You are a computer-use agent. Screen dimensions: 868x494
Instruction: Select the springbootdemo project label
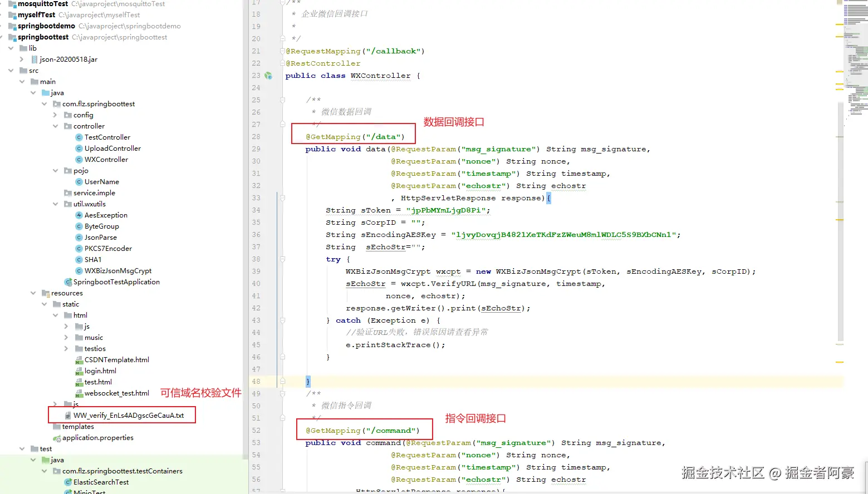coord(46,26)
